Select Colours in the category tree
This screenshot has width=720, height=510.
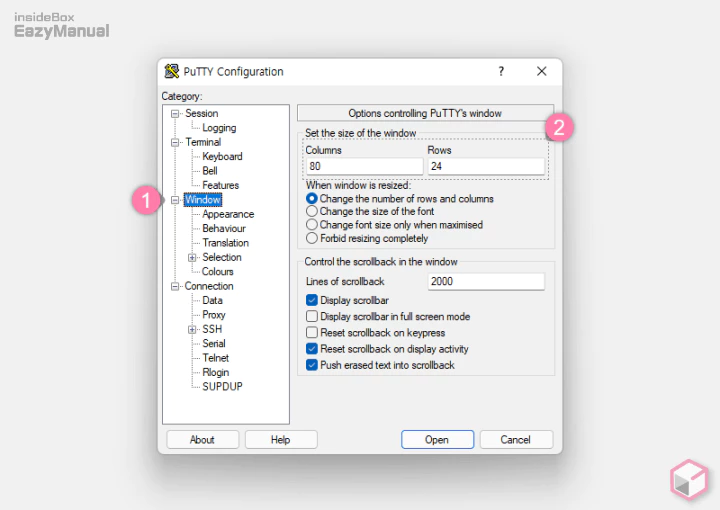coord(218,271)
